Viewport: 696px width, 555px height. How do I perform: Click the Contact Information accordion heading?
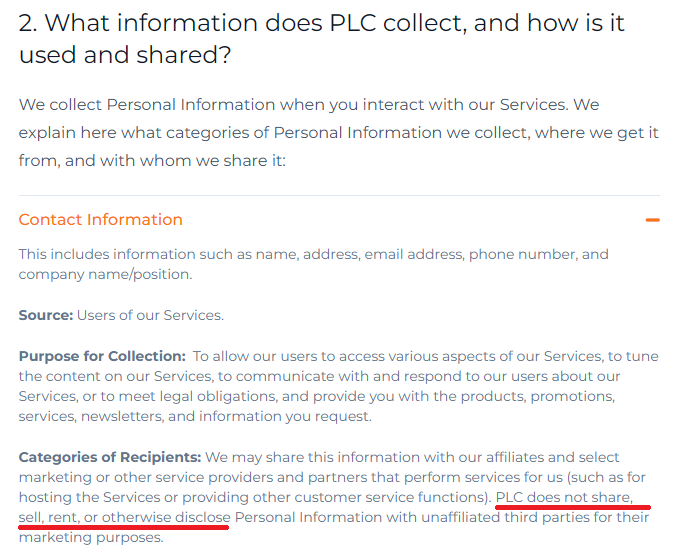[100, 219]
